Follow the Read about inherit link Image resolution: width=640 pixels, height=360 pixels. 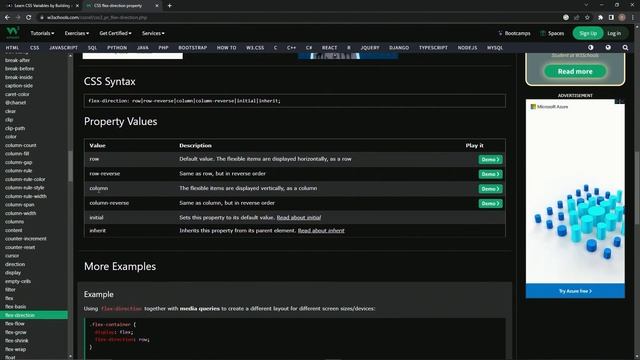(x=321, y=231)
